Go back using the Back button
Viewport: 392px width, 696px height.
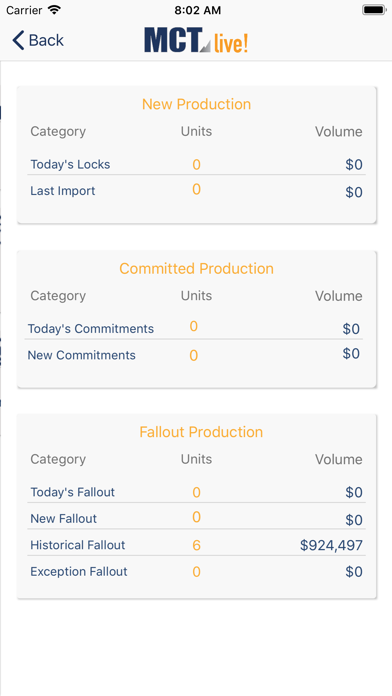pos(38,40)
